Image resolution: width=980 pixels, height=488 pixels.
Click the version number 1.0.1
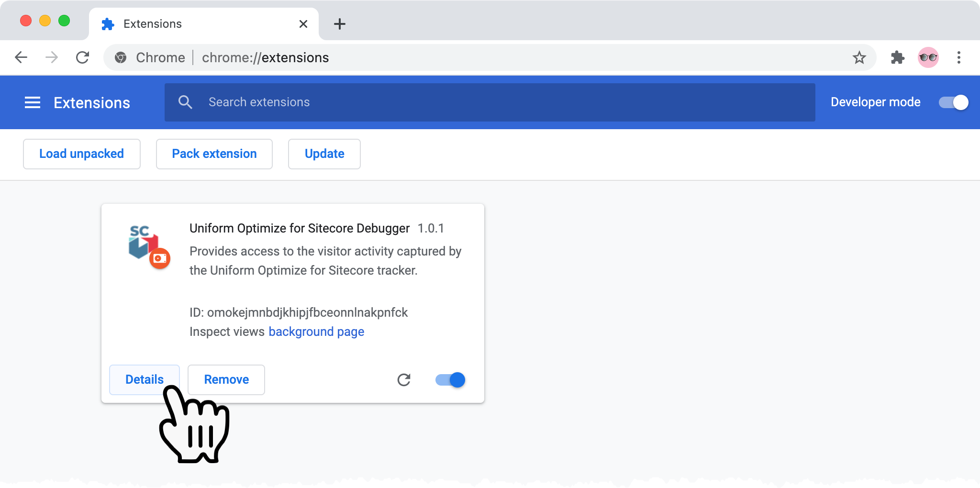tap(431, 228)
